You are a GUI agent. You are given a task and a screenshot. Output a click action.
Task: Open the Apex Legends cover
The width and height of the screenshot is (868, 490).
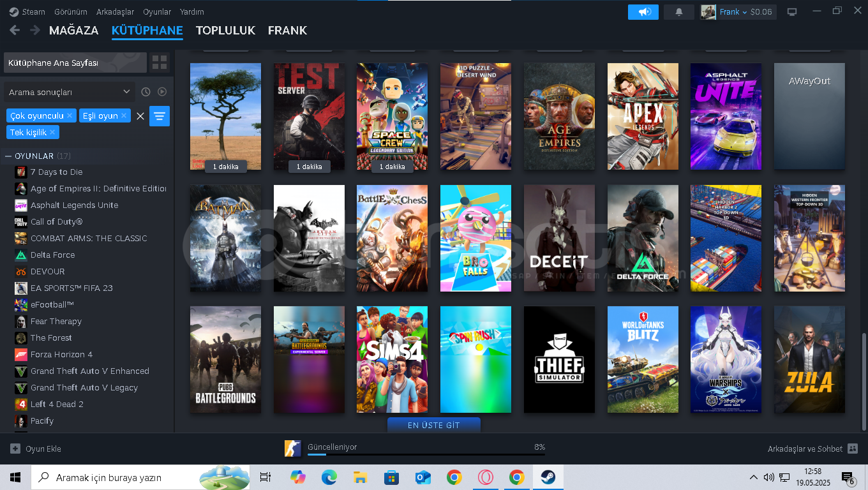coord(643,116)
